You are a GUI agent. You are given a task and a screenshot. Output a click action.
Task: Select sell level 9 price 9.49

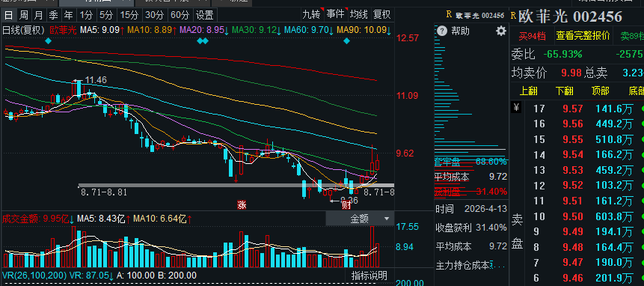(x=573, y=232)
